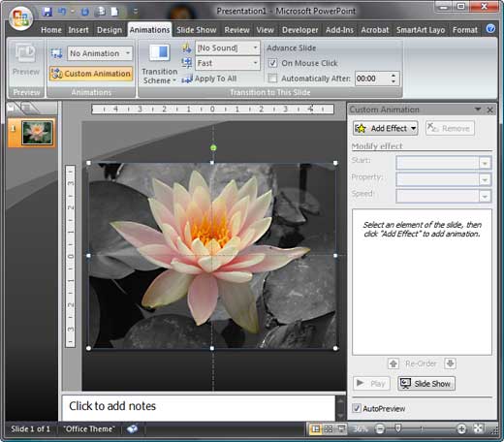
Task: Switch to Normal view in status bar
Action: tap(315, 429)
